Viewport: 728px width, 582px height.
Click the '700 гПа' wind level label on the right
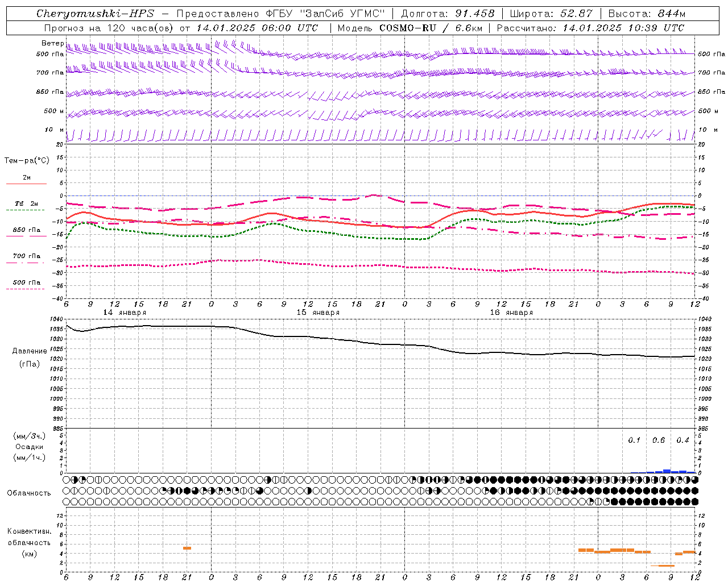[x=712, y=73]
